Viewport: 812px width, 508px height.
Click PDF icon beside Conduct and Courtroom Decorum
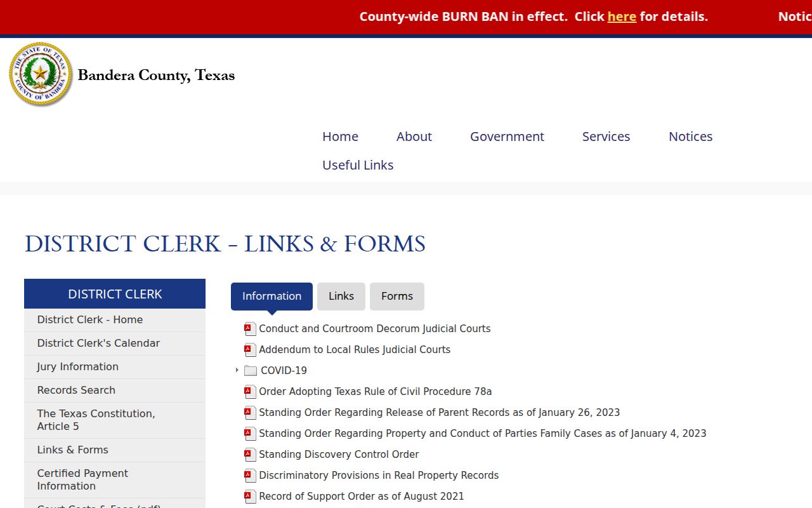tap(251, 329)
